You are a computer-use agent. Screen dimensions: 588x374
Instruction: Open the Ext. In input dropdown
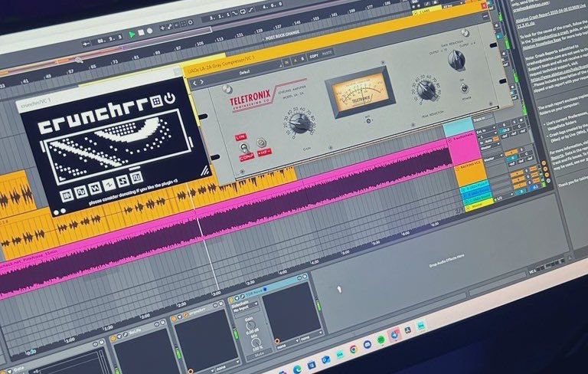coord(486,130)
